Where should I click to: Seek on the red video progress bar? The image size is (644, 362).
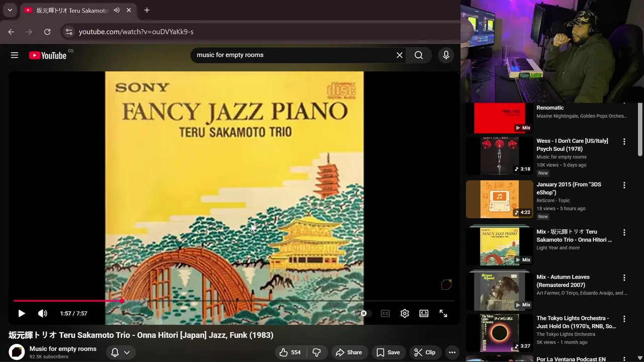point(234,301)
